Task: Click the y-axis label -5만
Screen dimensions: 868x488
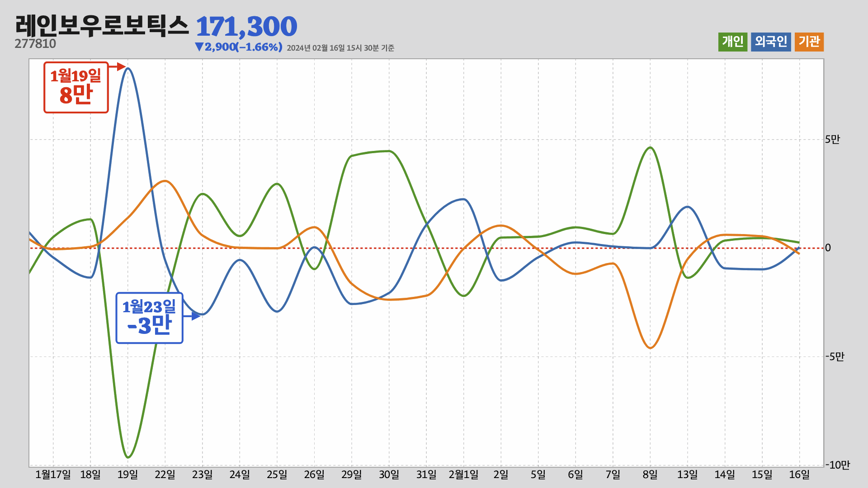Action: [835, 357]
